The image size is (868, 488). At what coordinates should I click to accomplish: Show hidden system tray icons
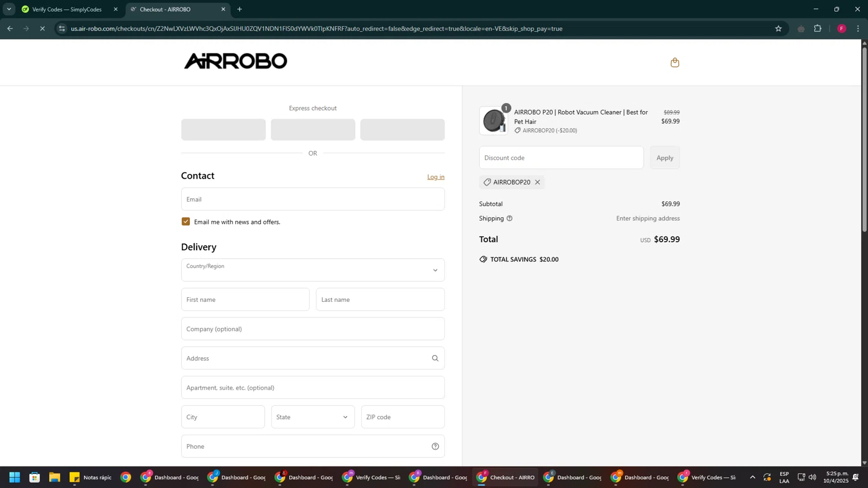tap(752, 478)
